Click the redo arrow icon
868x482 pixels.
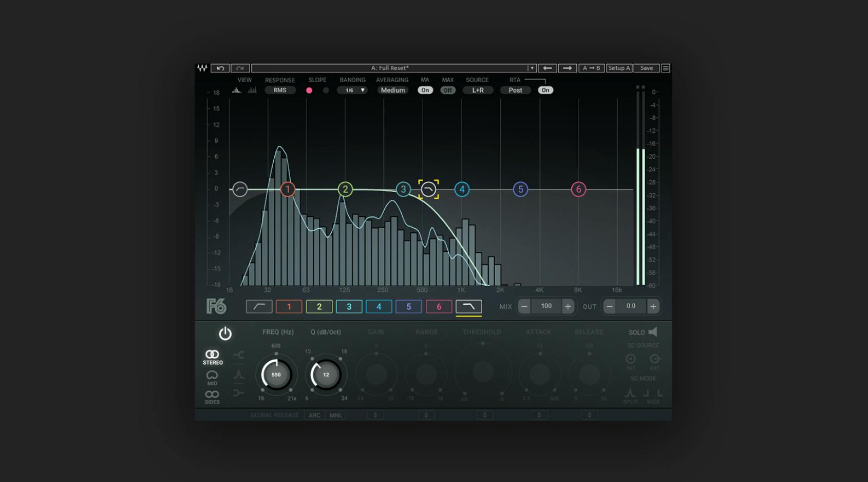[x=240, y=68]
